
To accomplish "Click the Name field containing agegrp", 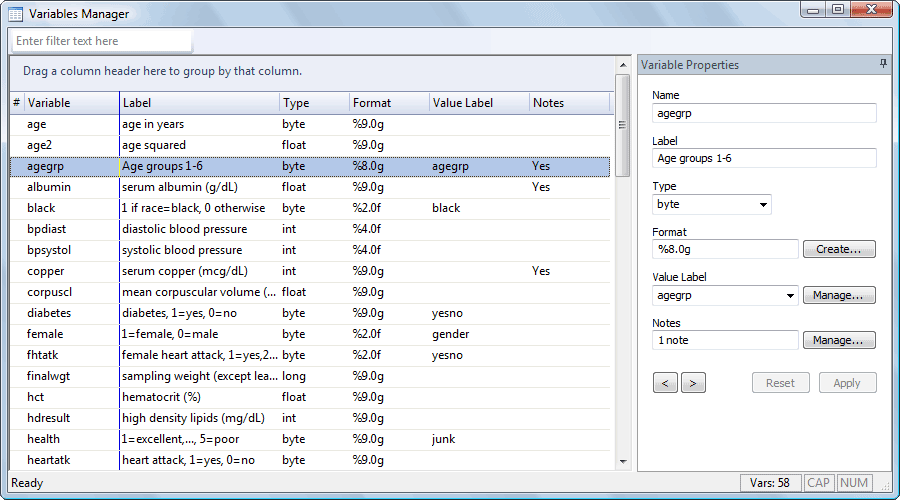I will [x=764, y=114].
